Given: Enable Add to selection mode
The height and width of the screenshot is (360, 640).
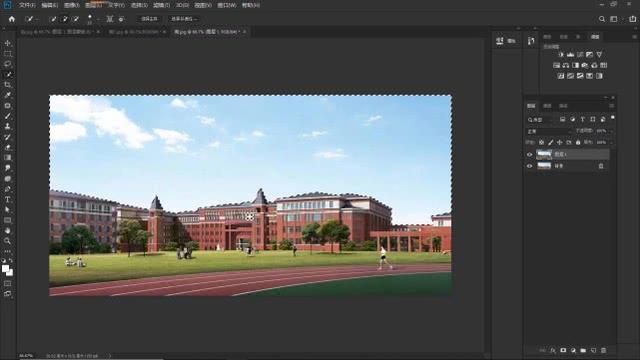Looking at the screenshot, I should [x=64, y=19].
